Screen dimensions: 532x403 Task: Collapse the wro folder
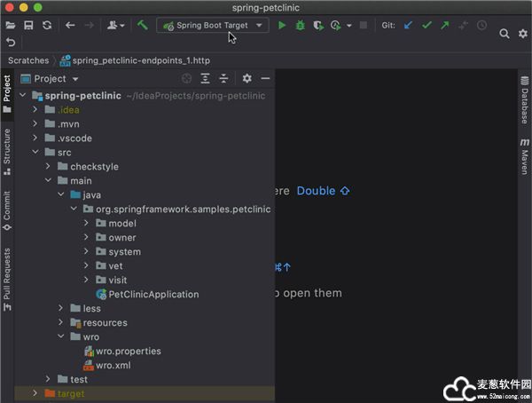61,337
